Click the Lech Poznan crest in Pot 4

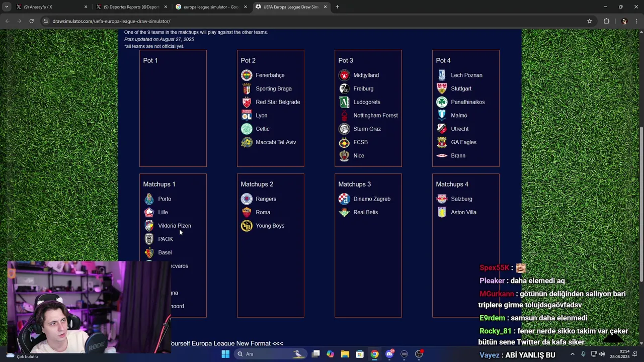[x=442, y=75]
